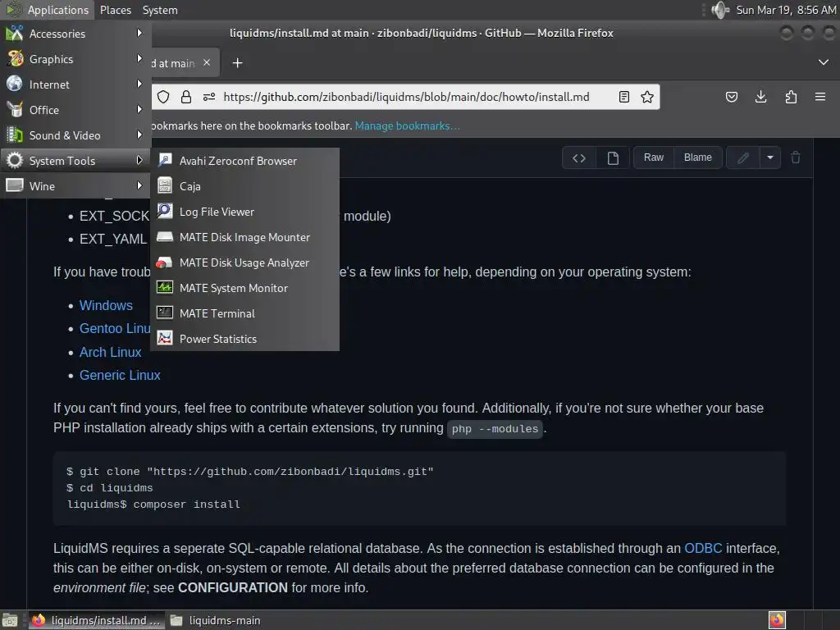The height and width of the screenshot is (630, 840).
Task: Click the Manage bookmarks link
Action: tap(407, 126)
